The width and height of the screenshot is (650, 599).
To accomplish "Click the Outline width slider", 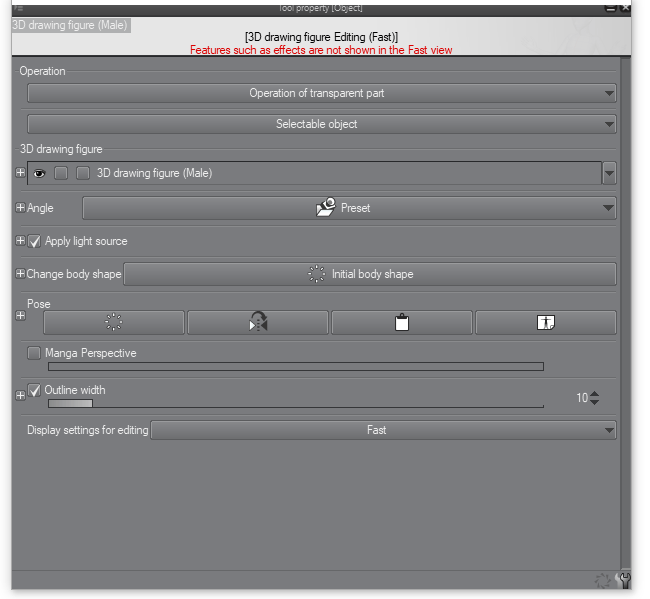I will click(x=296, y=403).
